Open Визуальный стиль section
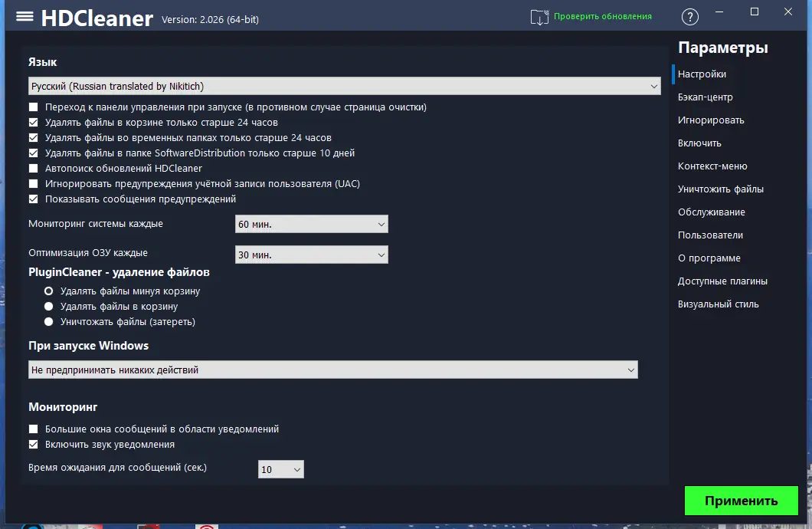This screenshot has width=812, height=529. [719, 304]
